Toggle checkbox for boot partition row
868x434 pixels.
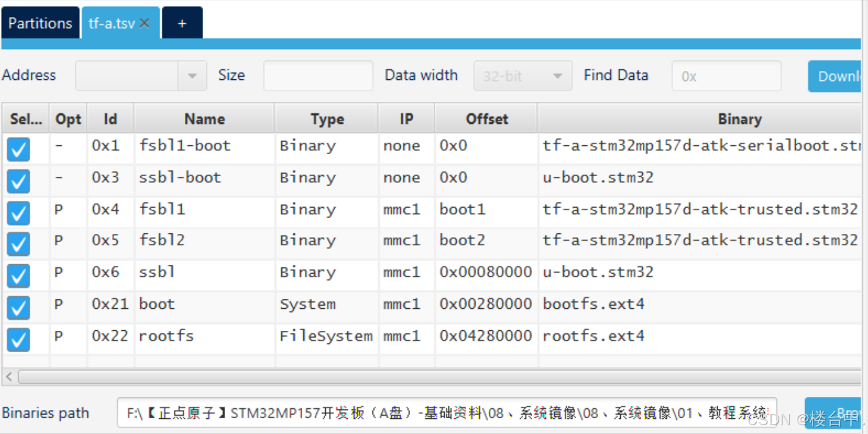(19, 308)
